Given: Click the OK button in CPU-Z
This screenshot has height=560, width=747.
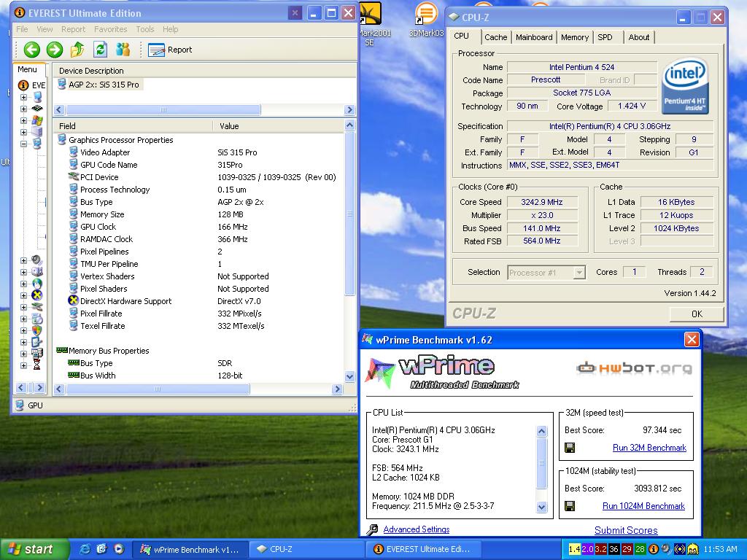Looking at the screenshot, I should [x=697, y=314].
